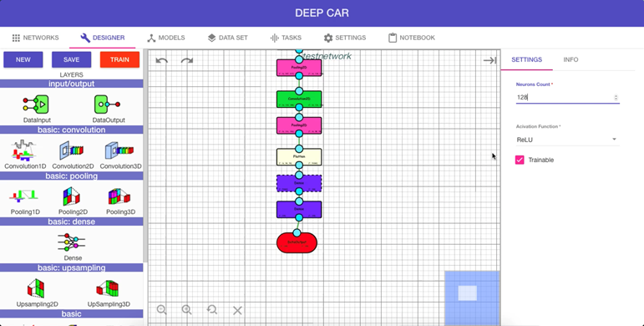Select the Dense layer icon
This screenshot has width=644, height=326.
72,242
